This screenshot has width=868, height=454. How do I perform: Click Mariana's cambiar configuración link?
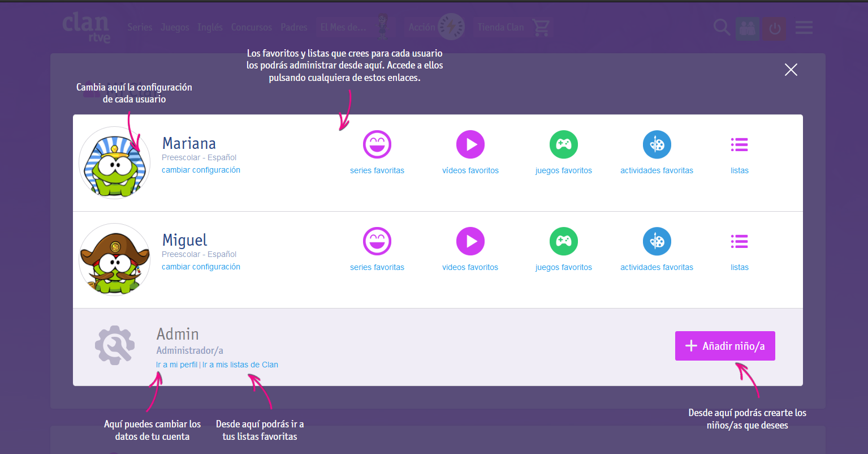(x=201, y=170)
